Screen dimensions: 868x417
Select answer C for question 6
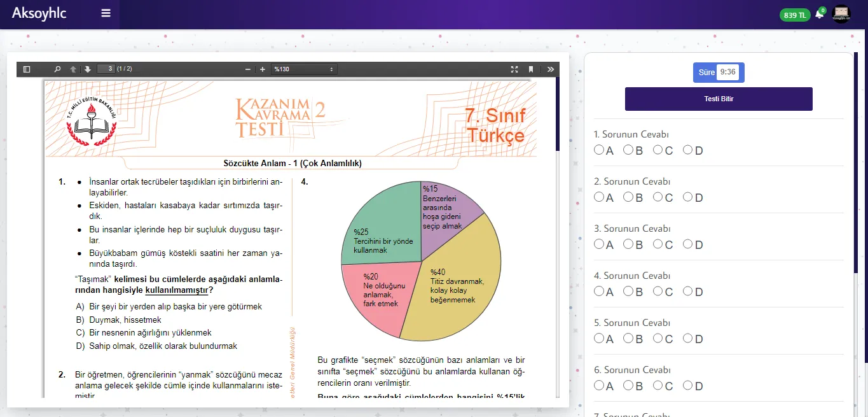coord(658,385)
